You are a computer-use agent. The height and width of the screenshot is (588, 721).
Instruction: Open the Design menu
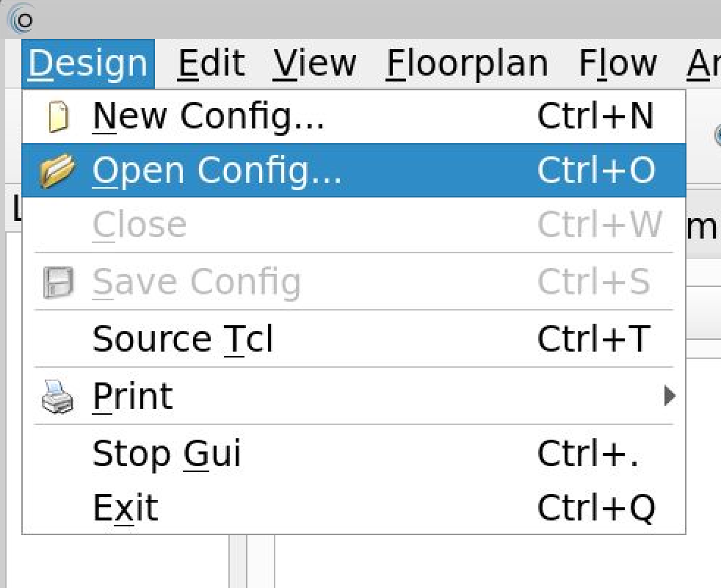pos(88,63)
